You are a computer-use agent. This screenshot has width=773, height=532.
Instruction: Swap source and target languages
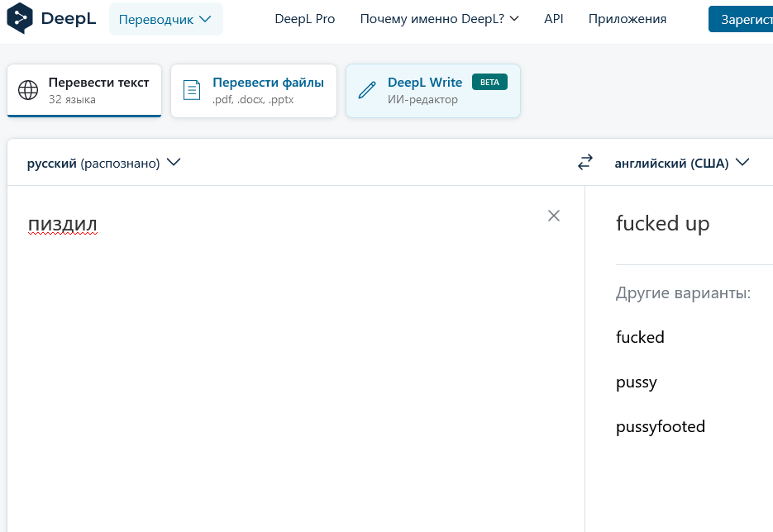click(x=585, y=163)
